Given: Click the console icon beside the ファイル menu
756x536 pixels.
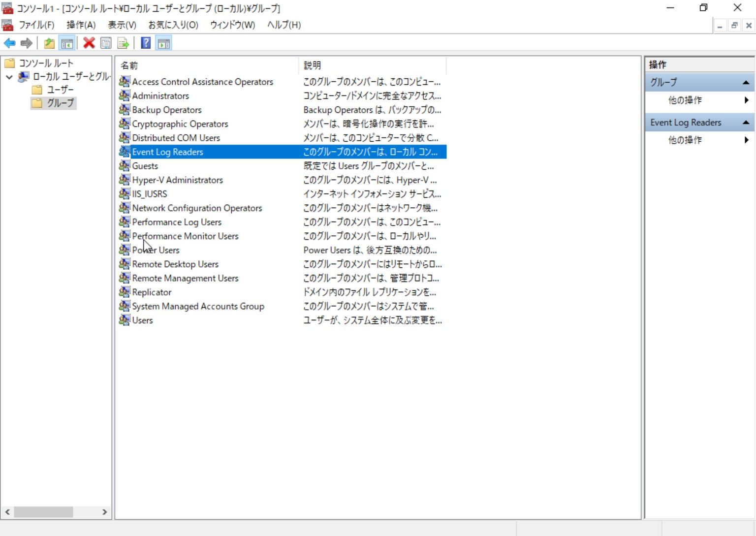Looking at the screenshot, I should click(7, 25).
